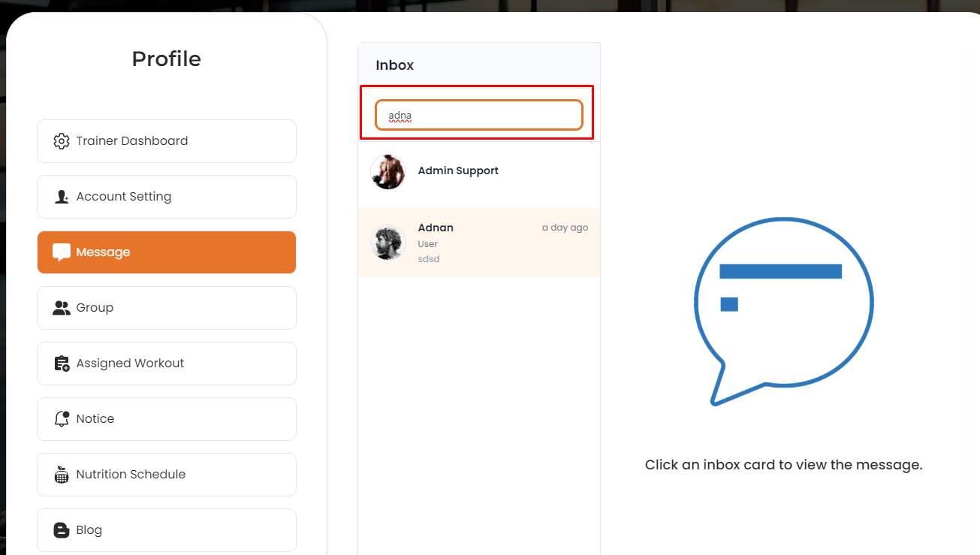980x555 pixels.
Task: Click the Nutrition Schedule apple icon
Action: point(62,475)
